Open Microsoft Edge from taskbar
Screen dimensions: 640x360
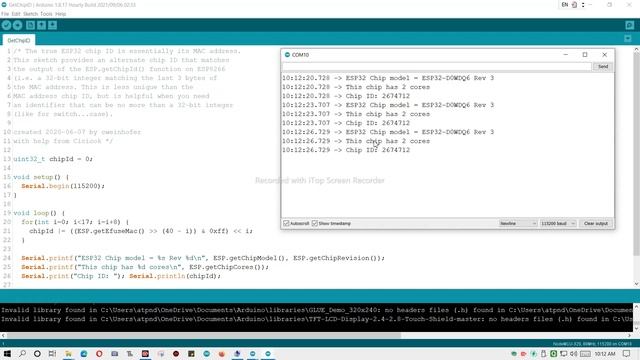pyautogui.click(x=84, y=353)
